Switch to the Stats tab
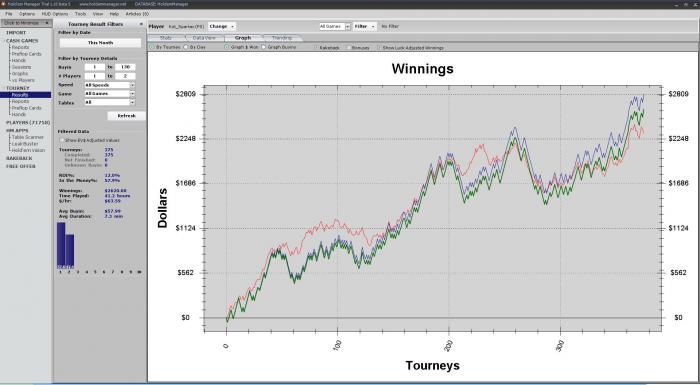The image size is (700, 385). [166, 38]
